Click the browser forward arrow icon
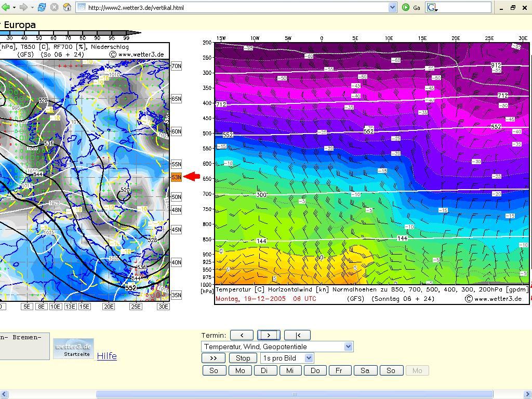 (x=23, y=7)
